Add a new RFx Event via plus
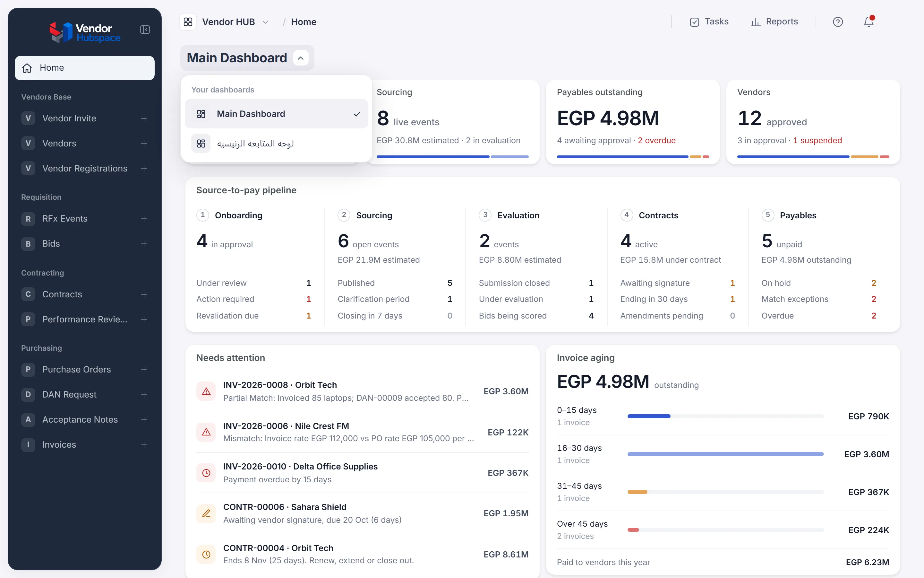 144,219
